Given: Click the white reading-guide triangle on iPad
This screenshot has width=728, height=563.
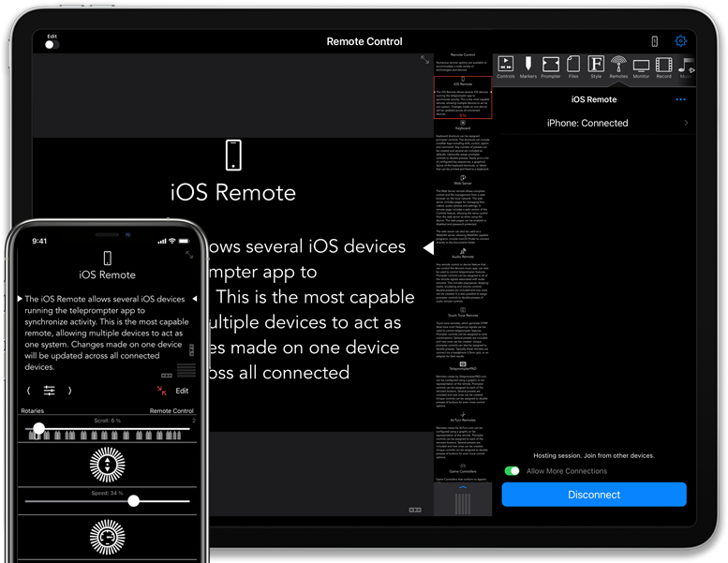Looking at the screenshot, I should 429,248.
